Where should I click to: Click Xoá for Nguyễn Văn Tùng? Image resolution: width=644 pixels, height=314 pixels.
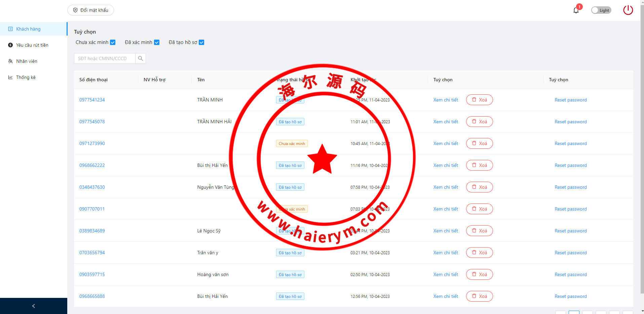[479, 187]
